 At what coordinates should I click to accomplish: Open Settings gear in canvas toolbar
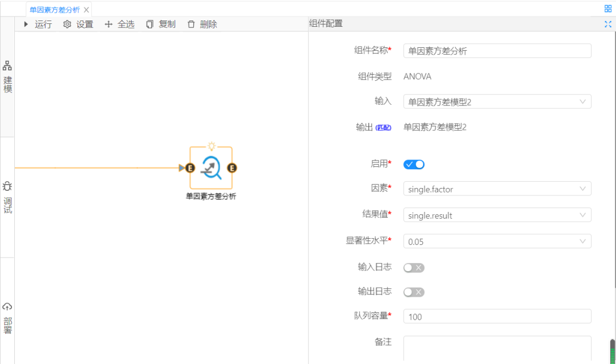(67, 24)
